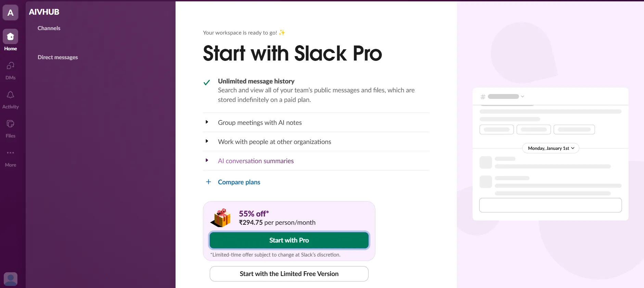Open your profile avatar menu
The height and width of the screenshot is (288, 644).
(x=10, y=279)
